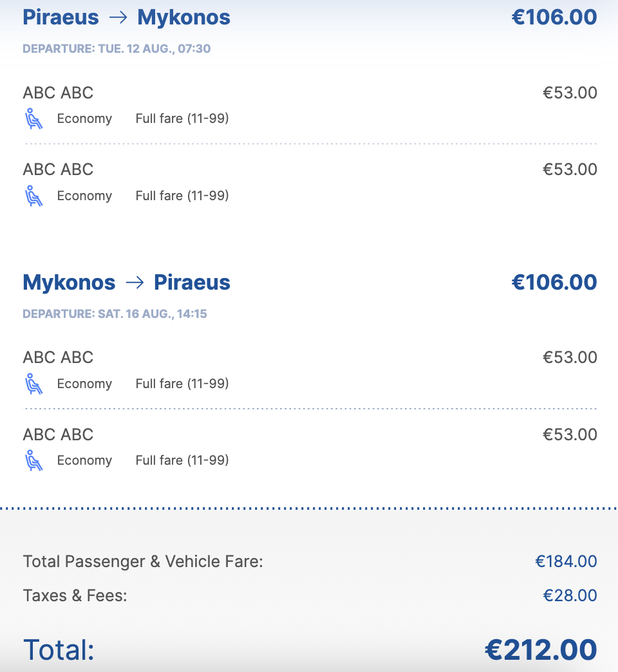This screenshot has width=618, height=672.
Task: Click the grand Total €212.00 amount
Action: [x=541, y=650]
